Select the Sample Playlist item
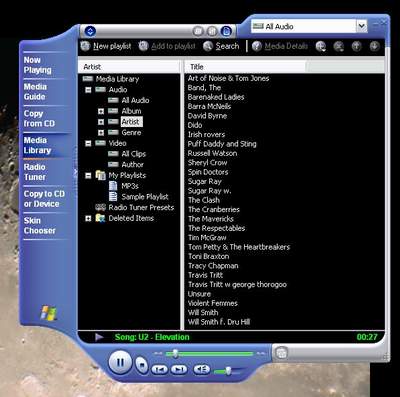Image resolution: width=400 pixels, height=397 pixels. tap(145, 197)
